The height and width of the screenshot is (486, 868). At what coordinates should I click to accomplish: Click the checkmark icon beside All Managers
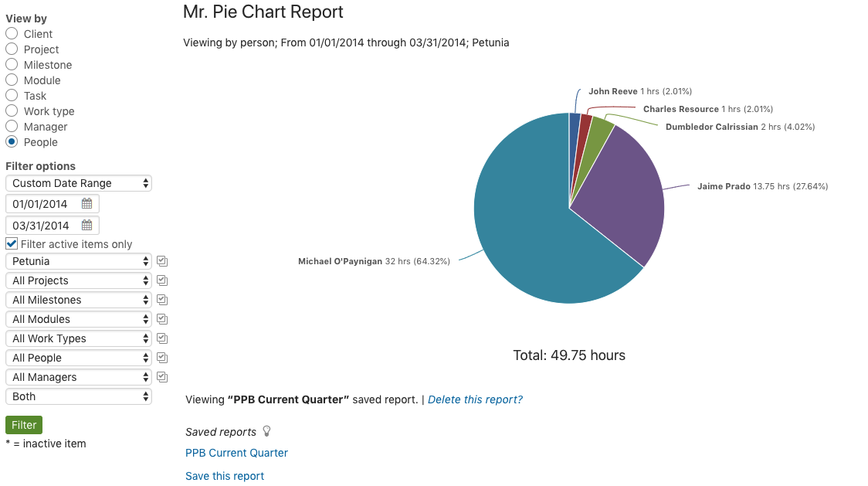[161, 377]
